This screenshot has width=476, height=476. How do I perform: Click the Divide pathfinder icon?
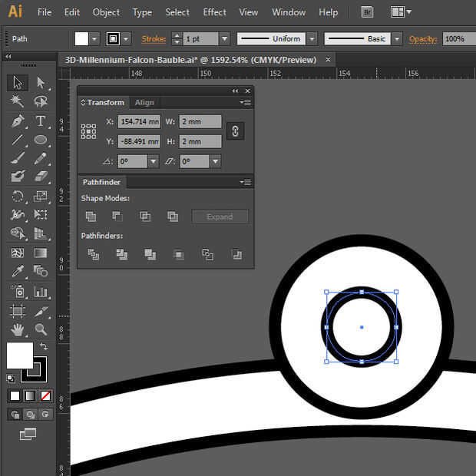94,254
